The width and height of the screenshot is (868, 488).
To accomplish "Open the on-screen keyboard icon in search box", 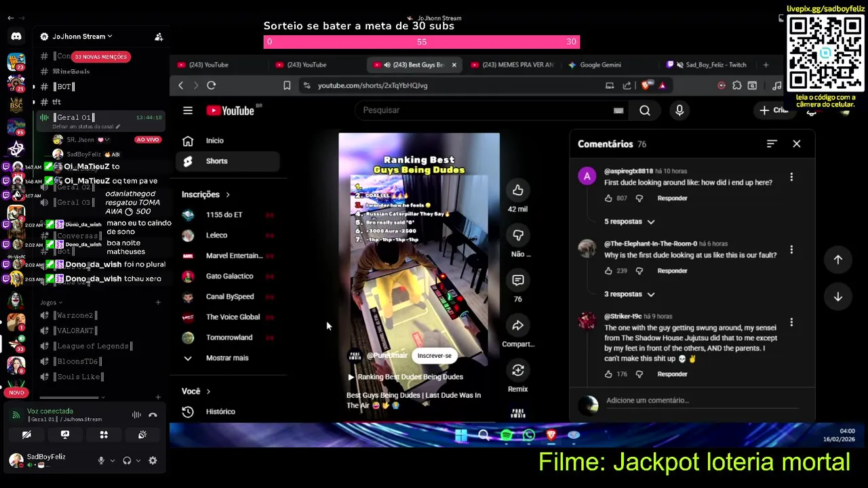I will [618, 110].
